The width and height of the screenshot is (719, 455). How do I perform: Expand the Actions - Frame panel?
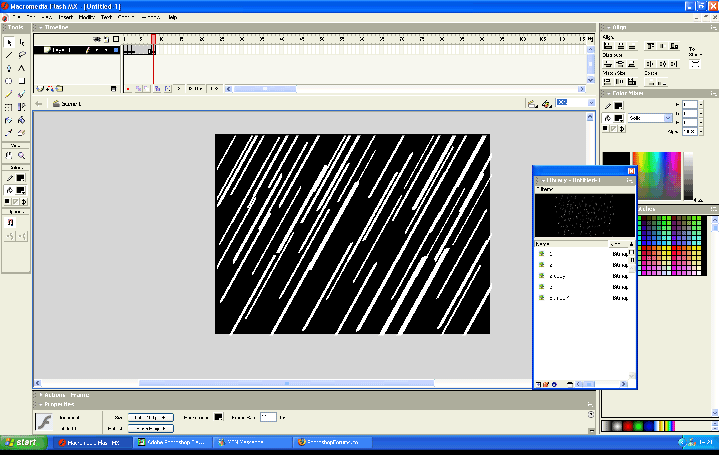41,395
